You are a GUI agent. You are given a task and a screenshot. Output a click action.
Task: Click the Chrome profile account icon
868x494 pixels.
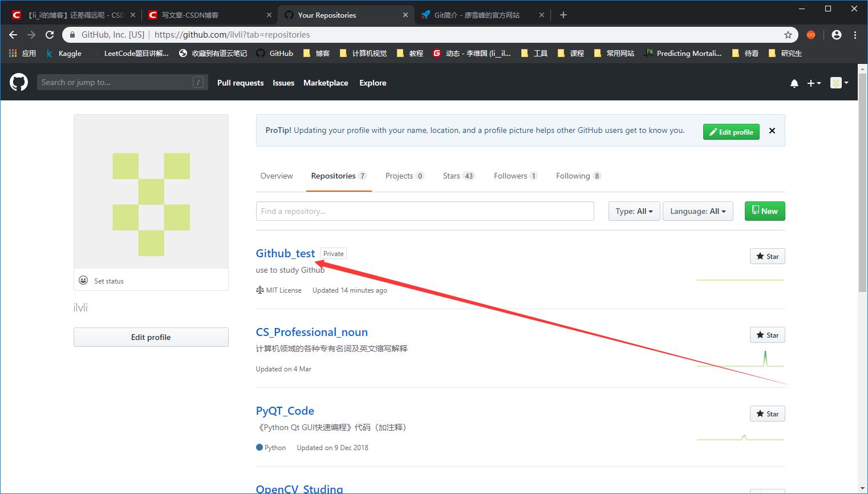pos(836,34)
